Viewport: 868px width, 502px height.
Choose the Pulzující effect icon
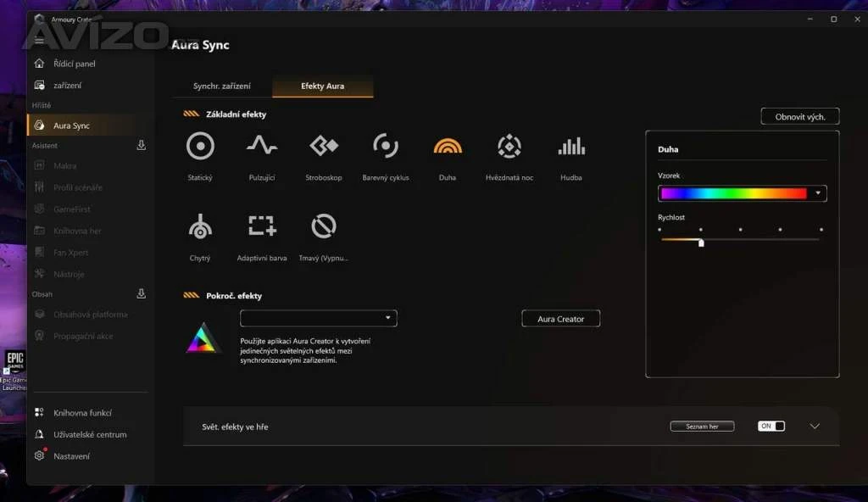(x=262, y=147)
